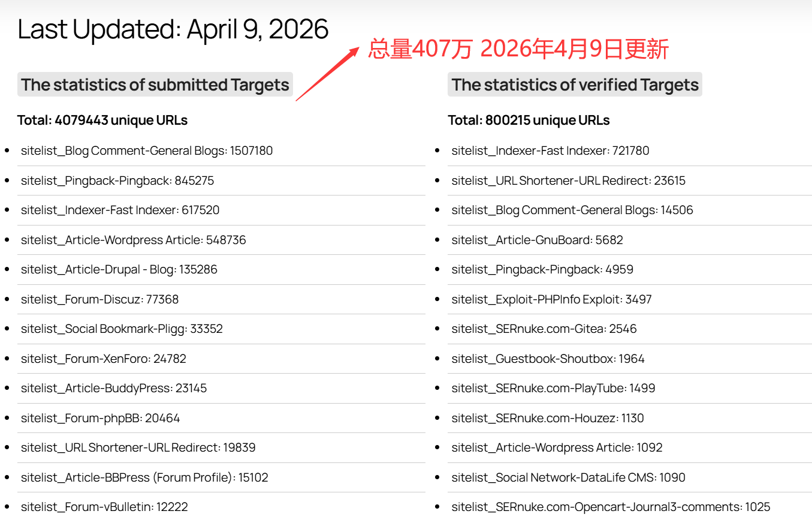Click the "Total: 800215 unique URLs" text

tap(529, 120)
